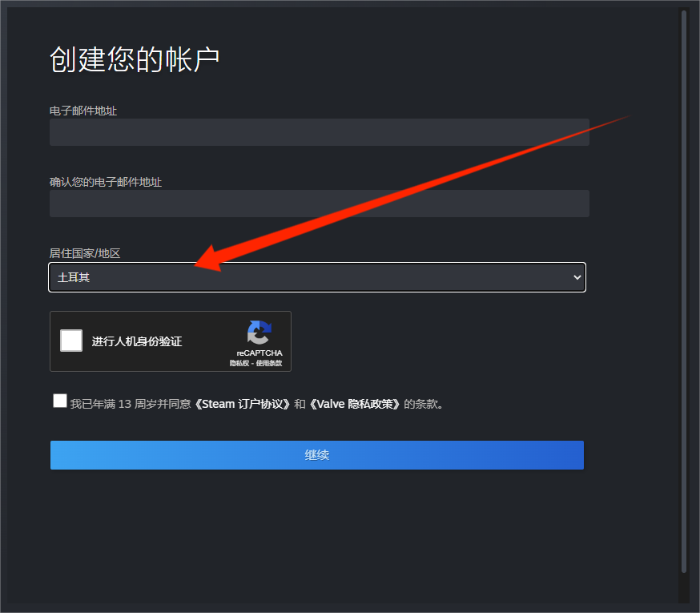Open the 《Steam 订户协议》 link
700x613 pixels.
pyautogui.click(x=243, y=404)
